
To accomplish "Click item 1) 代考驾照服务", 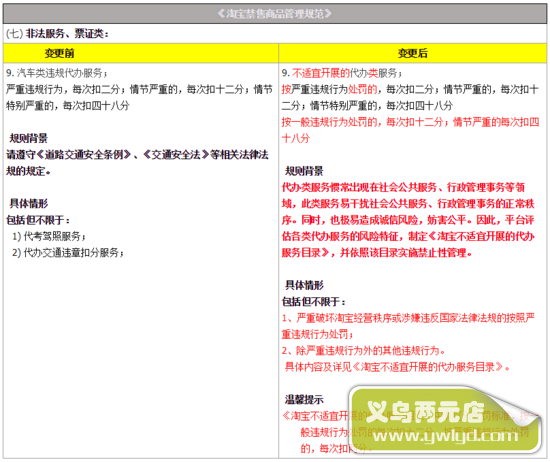I will (x=49, y=236).
